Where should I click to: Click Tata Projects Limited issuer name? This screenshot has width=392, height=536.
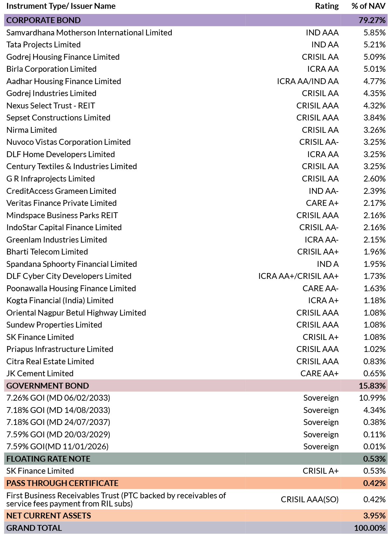[x=43, y=45]
